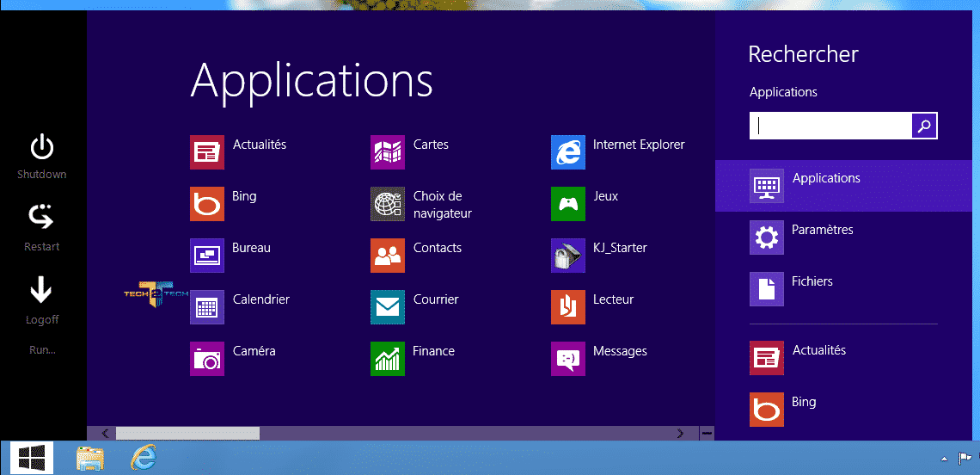Image resolution: width=980 pixels, height=475 pixels.
Task: Open the Actualités app tile icon
Action: pyautogui.click(x=207, y=152)
